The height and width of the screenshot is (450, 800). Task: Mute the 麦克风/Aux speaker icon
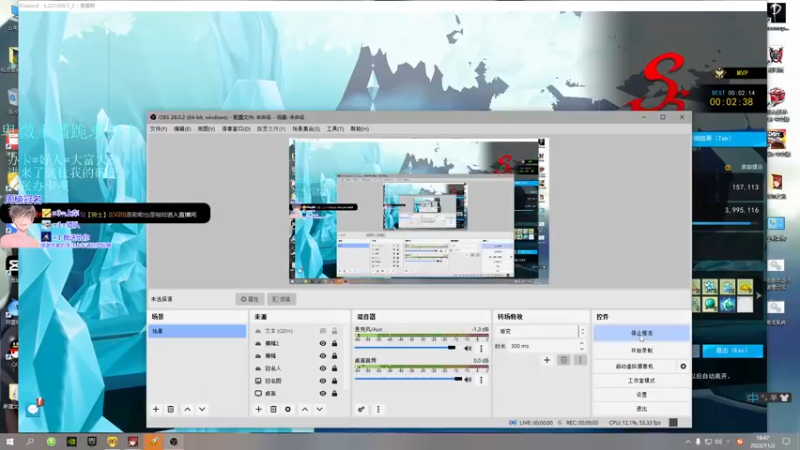tap(468, 348)
